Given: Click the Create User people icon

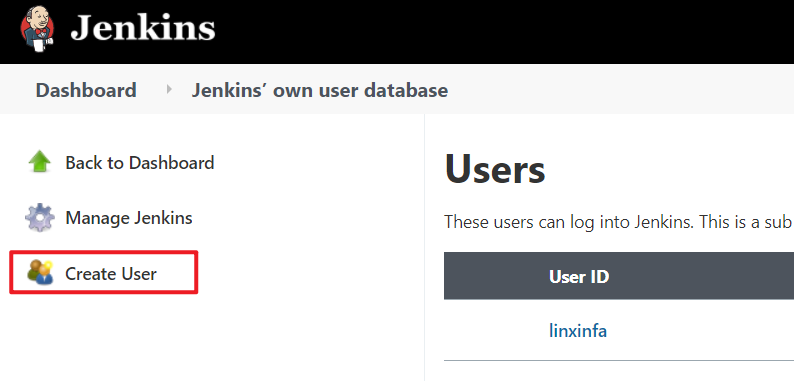Looking at the screenshot, I should [40, 273].
